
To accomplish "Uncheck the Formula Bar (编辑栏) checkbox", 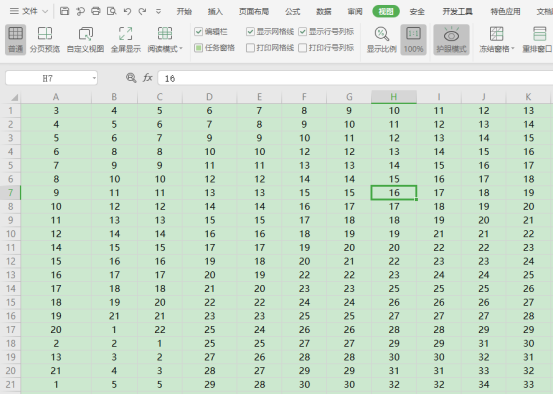I will click(x=199, y=32).
